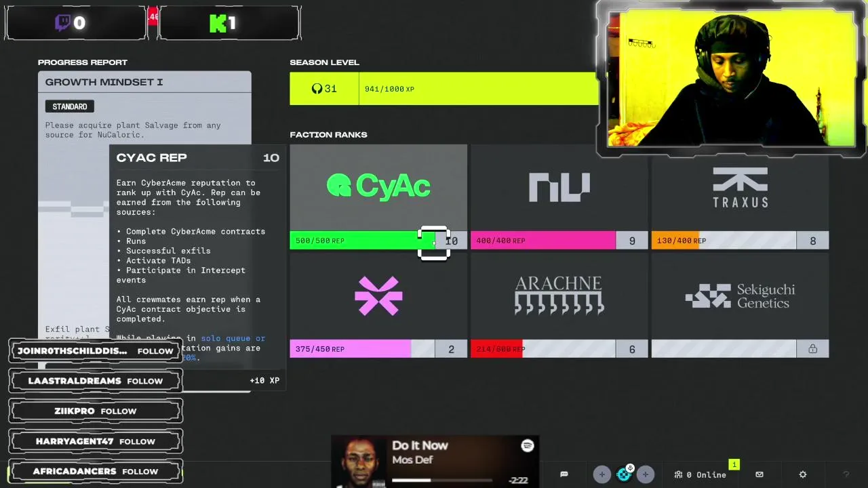The image size is (868, 488).
Task: Click the STANDARD contract tag
Action: 70,106
